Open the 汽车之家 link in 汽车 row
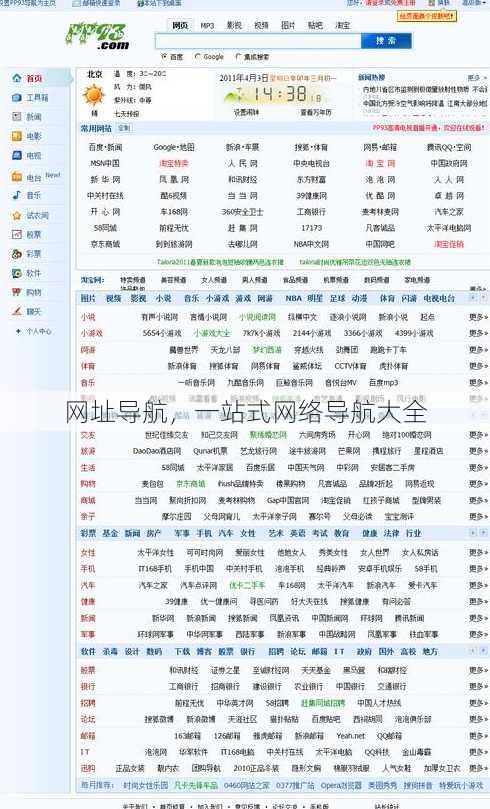 (153, 585)
